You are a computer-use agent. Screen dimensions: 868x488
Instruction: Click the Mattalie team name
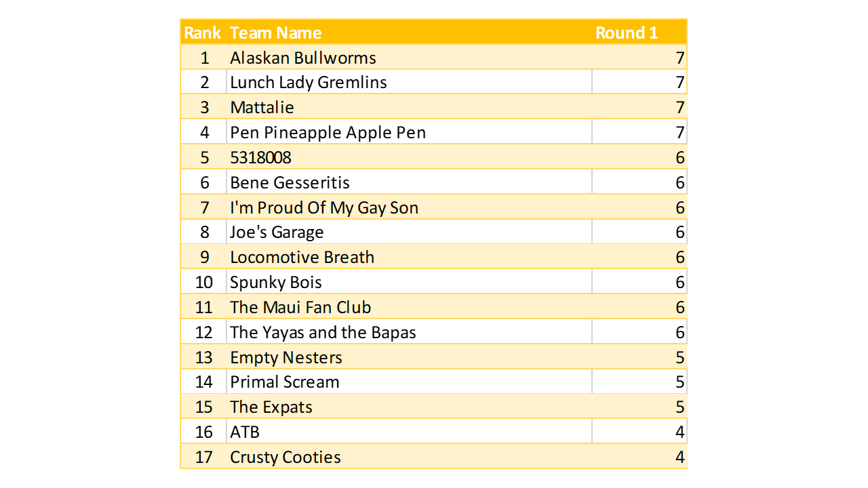pos(262,107)
